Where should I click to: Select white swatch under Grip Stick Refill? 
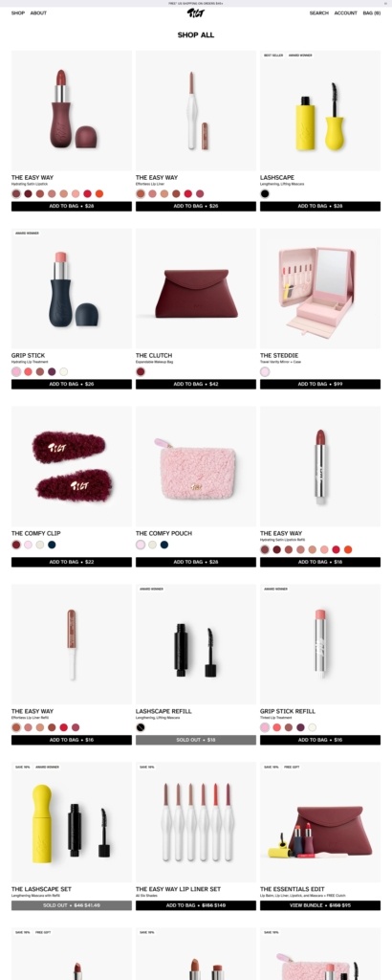pos(312,727)
